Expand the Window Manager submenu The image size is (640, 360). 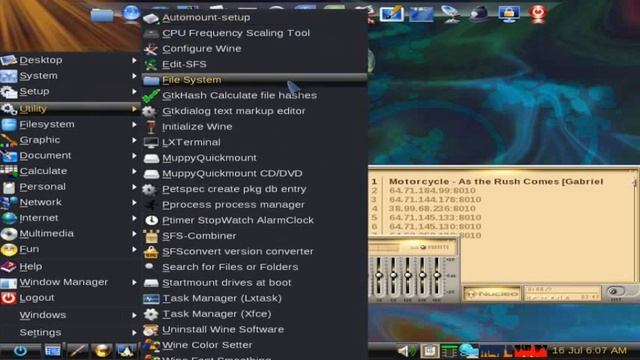pyautogui.click(x=70, y=282)
